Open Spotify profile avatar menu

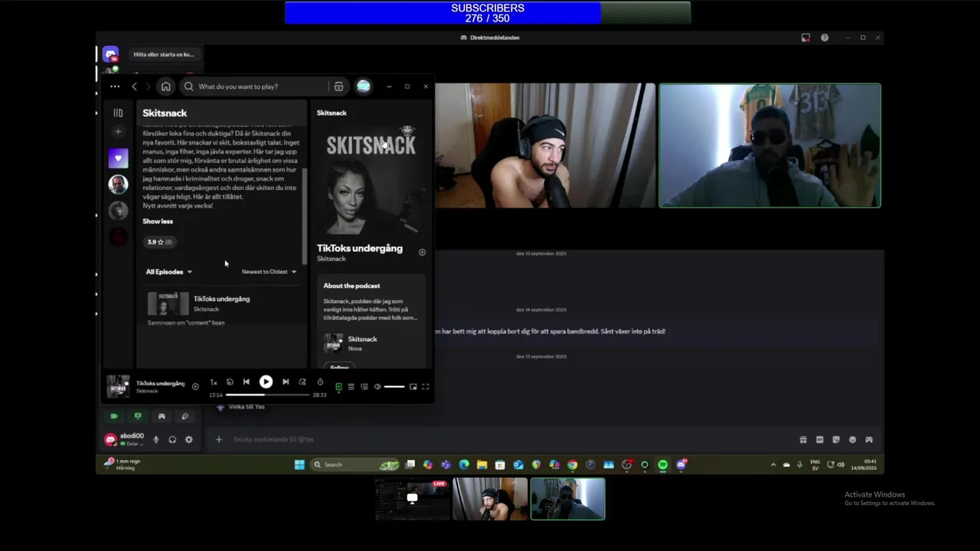pyautogui.click(x=364, y=86)
